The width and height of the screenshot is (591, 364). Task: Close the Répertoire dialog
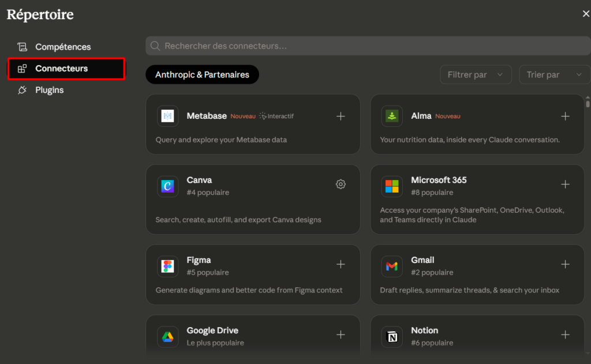(x=586, y=14)
